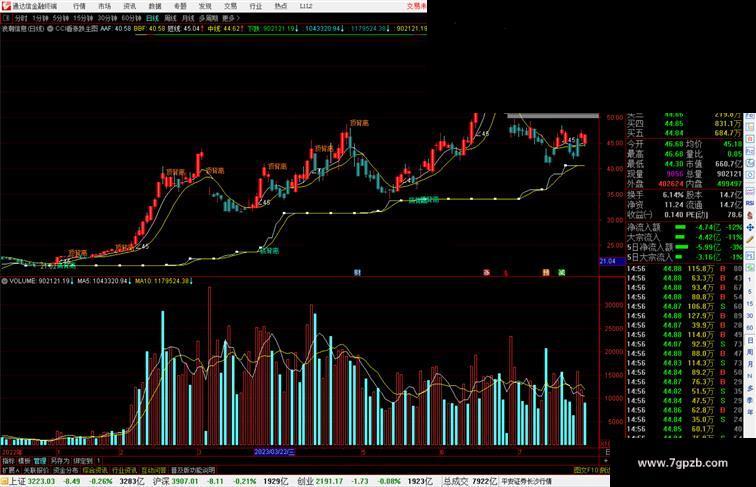Open the 交易 menu
Image resolution: width=756 pixels, height=487 pixels.
[x=230, y=6]
